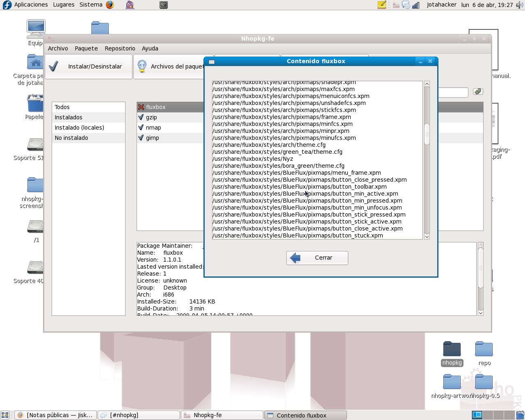Select the nmap package row
Image resolution: width=525 pixels, height=420 pixels.
[171, 128]
